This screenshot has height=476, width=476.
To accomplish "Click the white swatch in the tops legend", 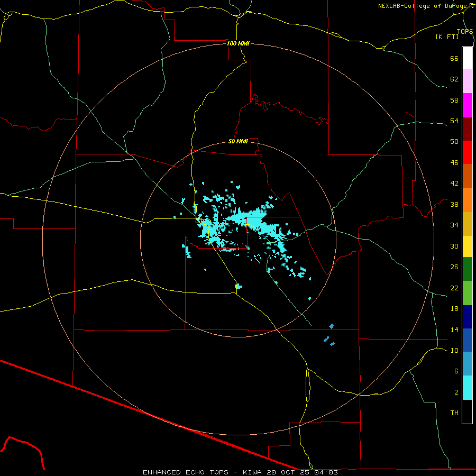I will [467, 58].
